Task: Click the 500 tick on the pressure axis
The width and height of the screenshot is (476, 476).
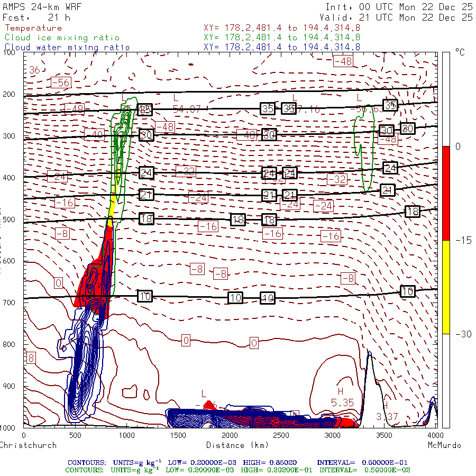Action: click(11, 219)
